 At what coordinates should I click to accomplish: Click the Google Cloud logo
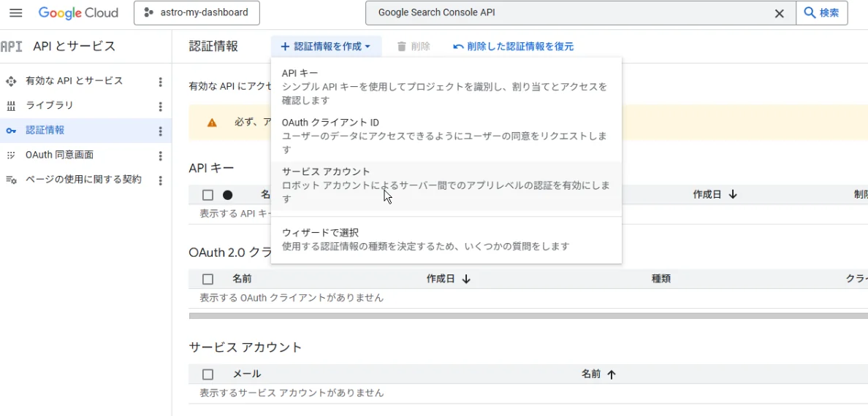(78, 13)
